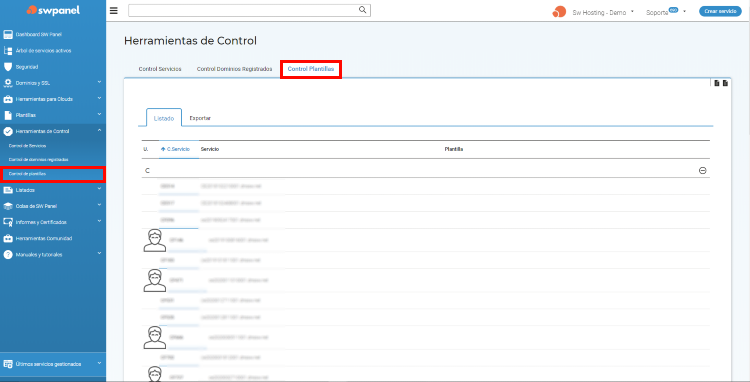Viewport: 750px width, 382px height.
Task: Click the Dominios y SSL icon
Action: pyautogui.click(x=7, y=83)
